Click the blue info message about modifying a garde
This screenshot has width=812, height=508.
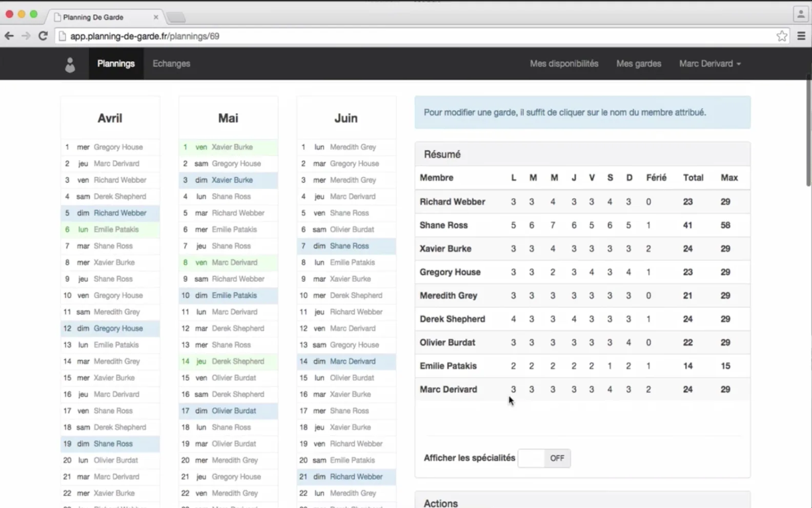[582, 112]
